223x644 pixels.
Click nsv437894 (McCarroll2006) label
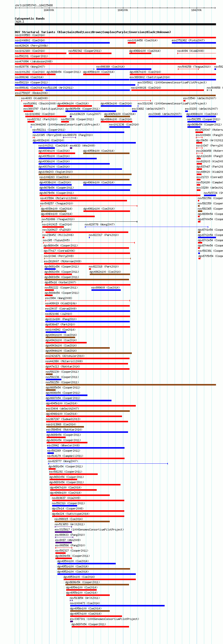(59, 198)
